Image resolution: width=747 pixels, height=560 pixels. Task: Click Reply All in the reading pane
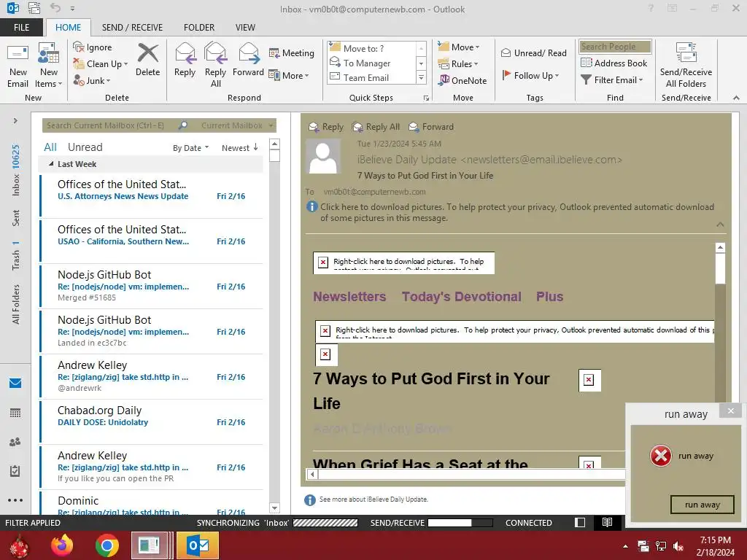[x=376, y=127]
